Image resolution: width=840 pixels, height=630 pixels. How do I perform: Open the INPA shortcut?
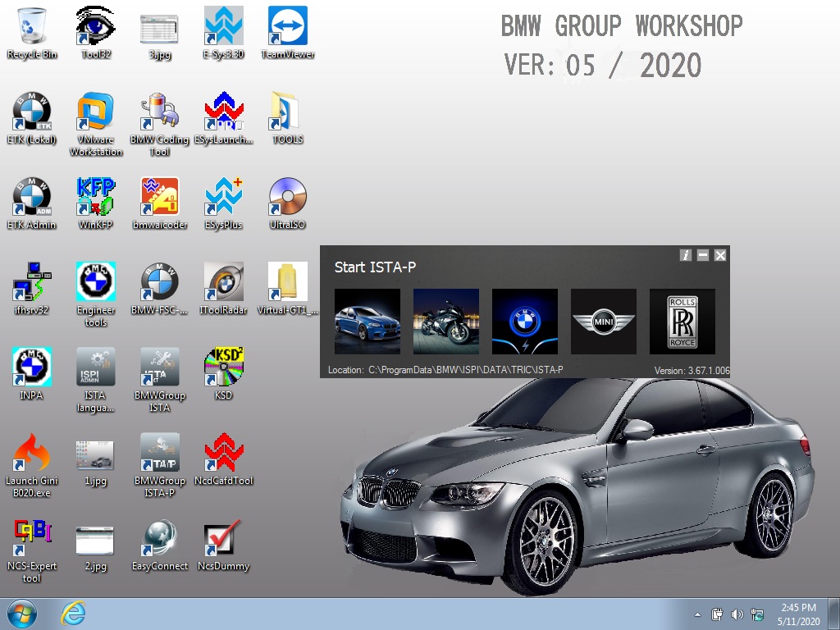32,373
